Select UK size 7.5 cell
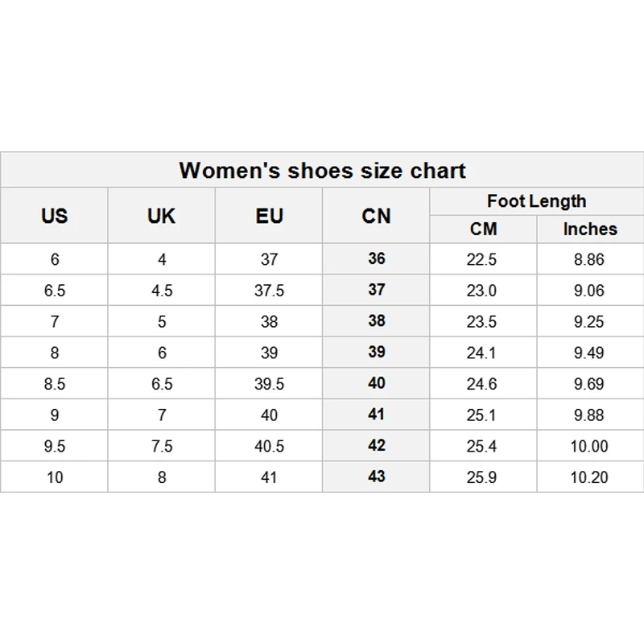This screenshot has width=644, height=644. [162, 446]
